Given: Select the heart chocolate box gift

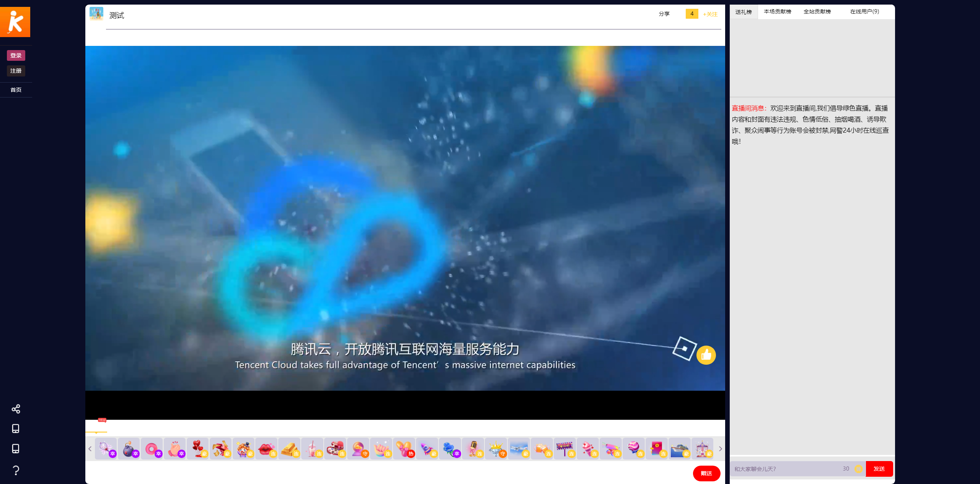Looking at the screenshot, I should point(335,448).
